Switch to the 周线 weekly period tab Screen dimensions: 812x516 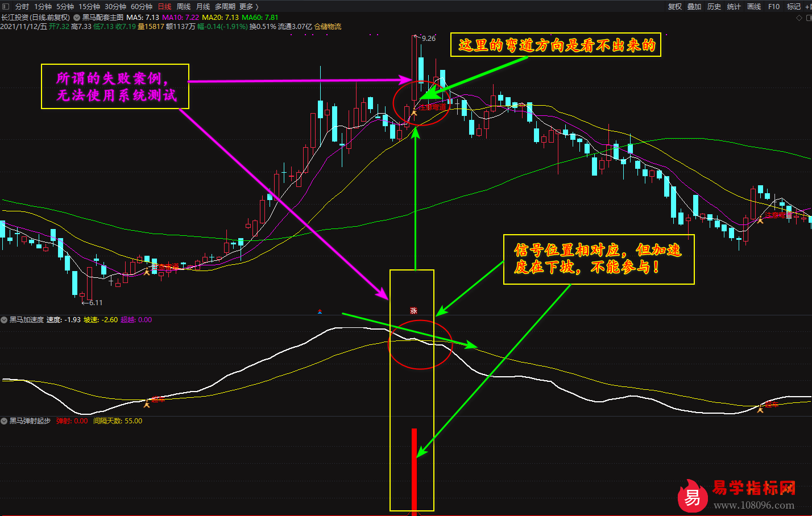point(184,7)
